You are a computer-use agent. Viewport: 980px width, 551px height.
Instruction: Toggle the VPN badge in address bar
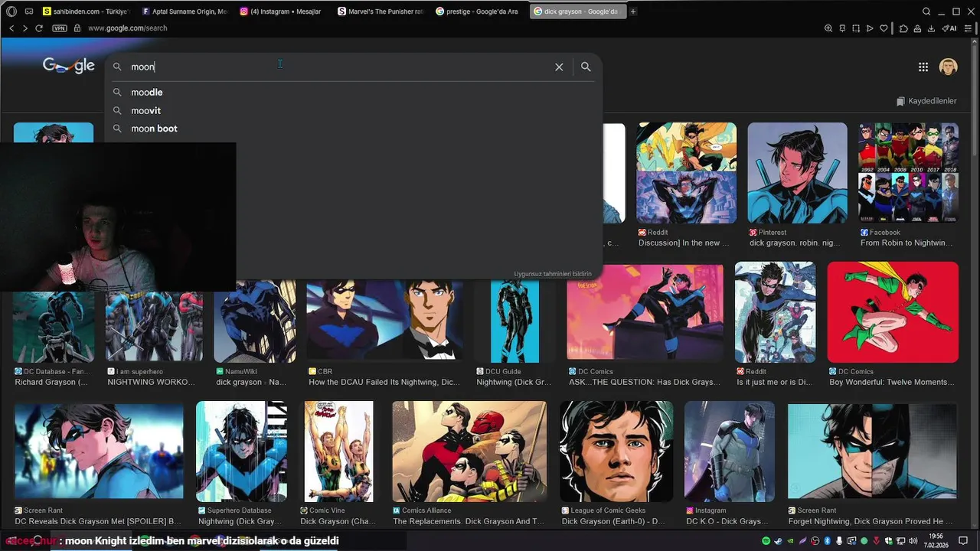click(x=60, y=28)
